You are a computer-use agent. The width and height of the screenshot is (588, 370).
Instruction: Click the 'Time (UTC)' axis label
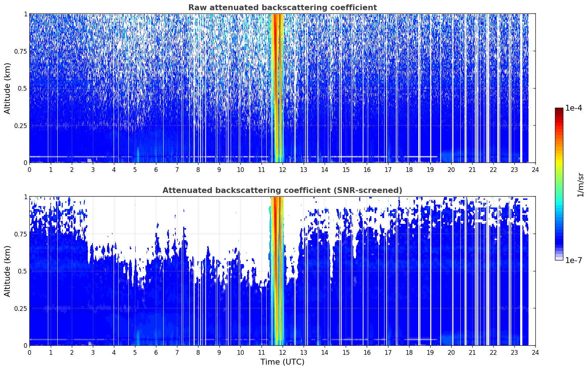pos(282,362)
